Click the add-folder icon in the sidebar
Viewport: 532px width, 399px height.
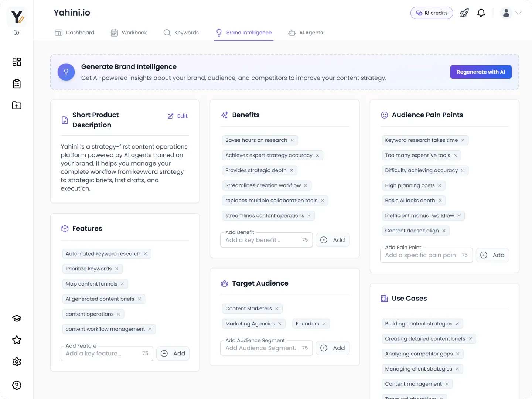(16, 105)
